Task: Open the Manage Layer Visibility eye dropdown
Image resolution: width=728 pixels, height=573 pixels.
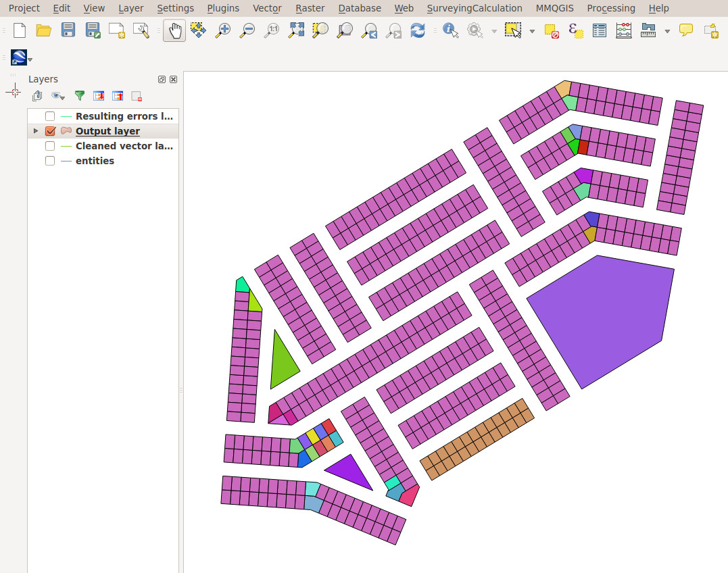Action: click(58, 96)
